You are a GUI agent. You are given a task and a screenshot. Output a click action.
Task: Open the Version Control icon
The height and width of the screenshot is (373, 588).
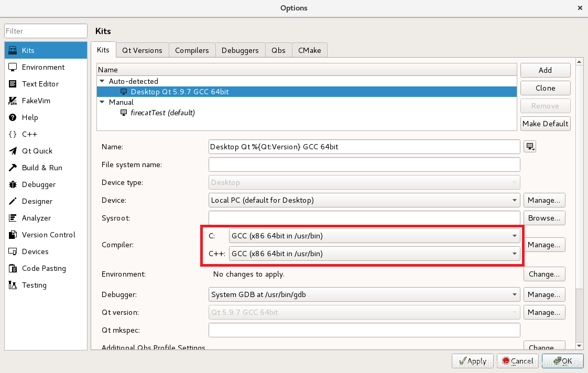13,235
